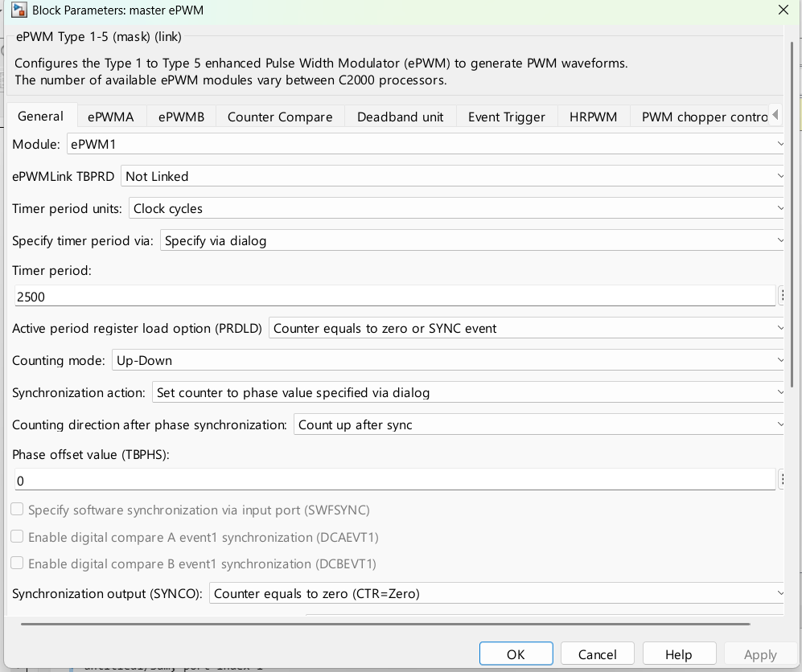
Task: Toggle digital compare A event1 synchronization checkbox
Action: coord(18,536)
